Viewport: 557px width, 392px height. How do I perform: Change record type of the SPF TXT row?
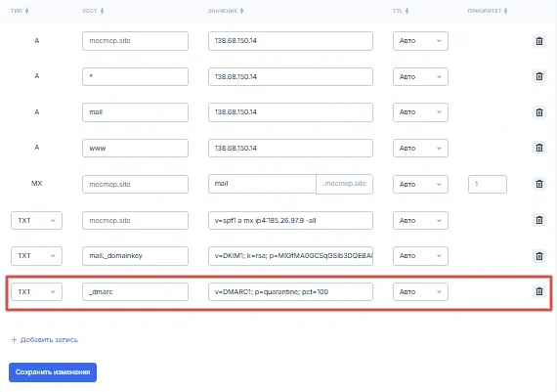(x=36, y=220)
